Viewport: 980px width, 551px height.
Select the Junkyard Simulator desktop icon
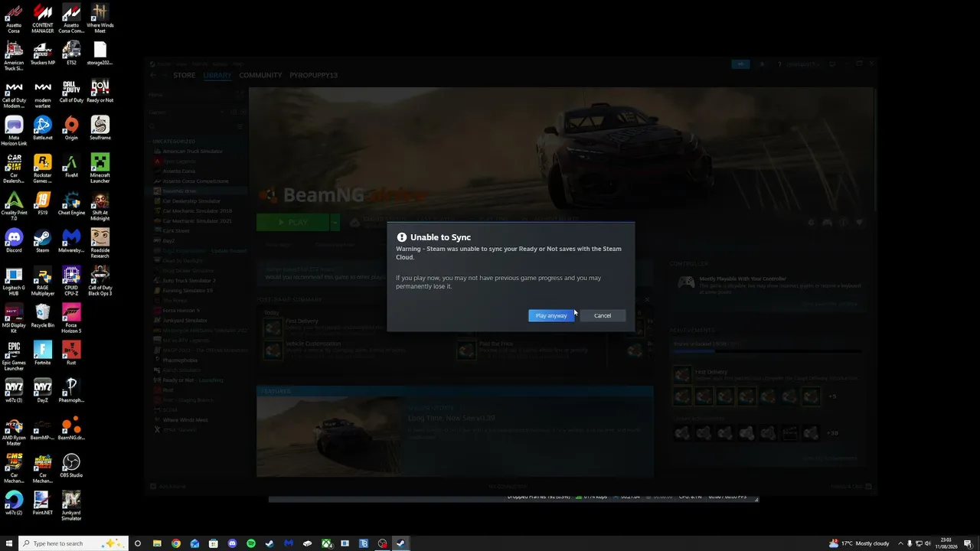pos(71,507)
